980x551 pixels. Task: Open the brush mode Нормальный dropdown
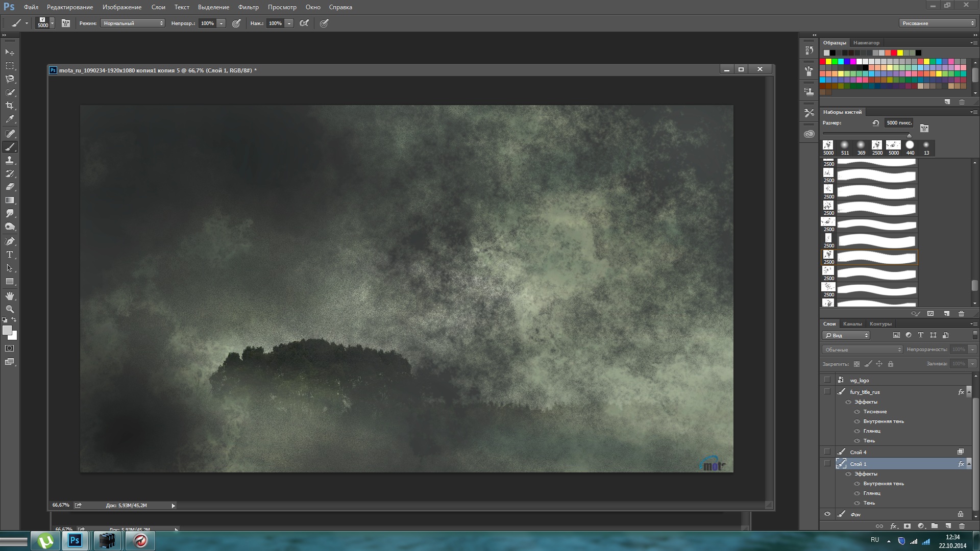133,23
